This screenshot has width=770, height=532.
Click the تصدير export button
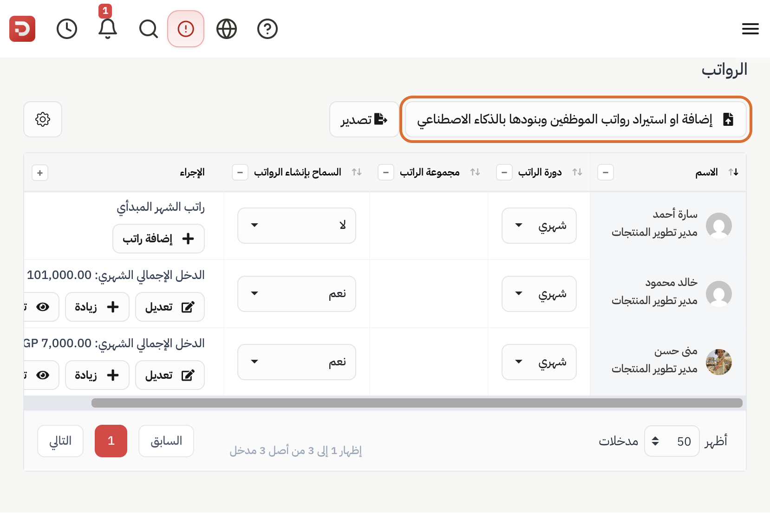[364, 119]
